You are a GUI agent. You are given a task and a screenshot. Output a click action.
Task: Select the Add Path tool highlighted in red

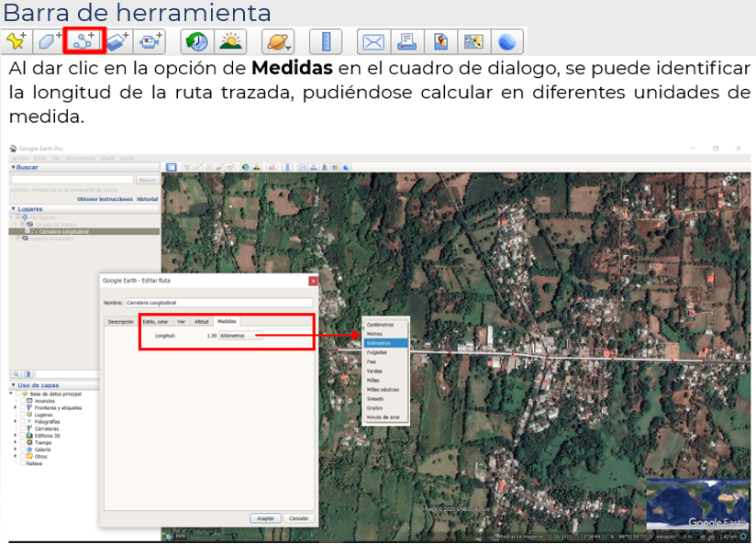click(x=84, y=41)
